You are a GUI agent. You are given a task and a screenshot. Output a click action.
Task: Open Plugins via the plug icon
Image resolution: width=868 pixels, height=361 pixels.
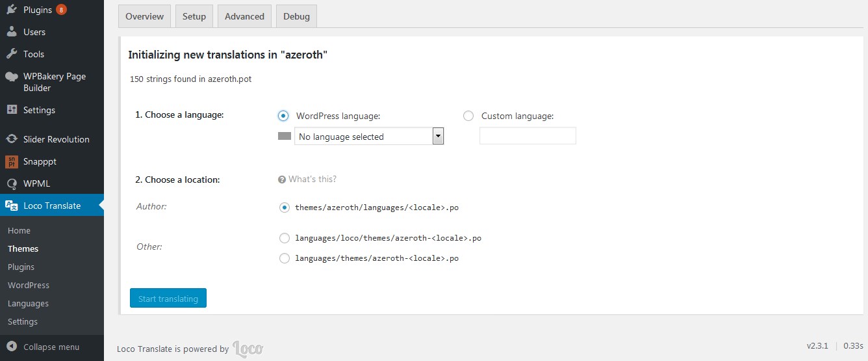(x=12, y=10)
